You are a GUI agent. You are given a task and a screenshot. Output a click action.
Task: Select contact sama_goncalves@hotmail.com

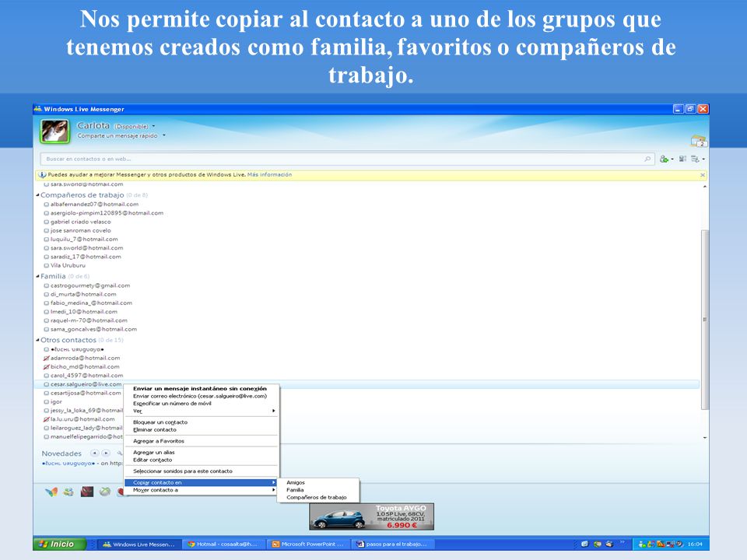tap(93, 329)
